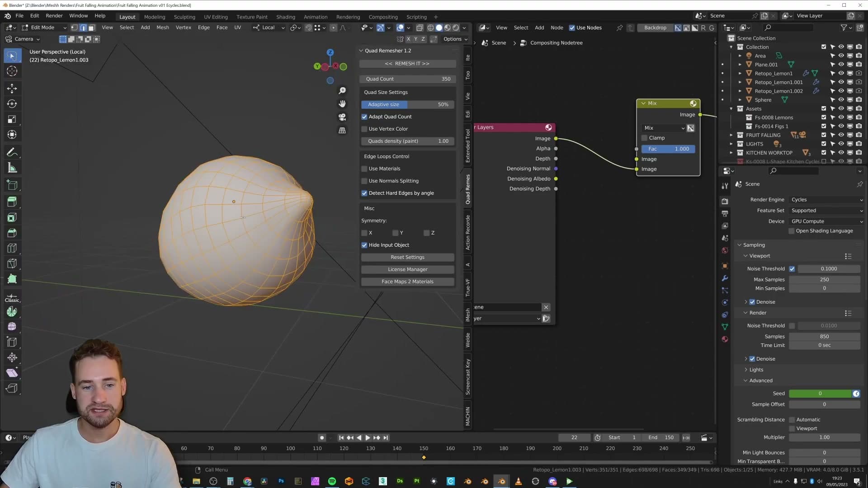Open the Mesh menu in viewport header
868x488 pixels.
tap(163, 28)
